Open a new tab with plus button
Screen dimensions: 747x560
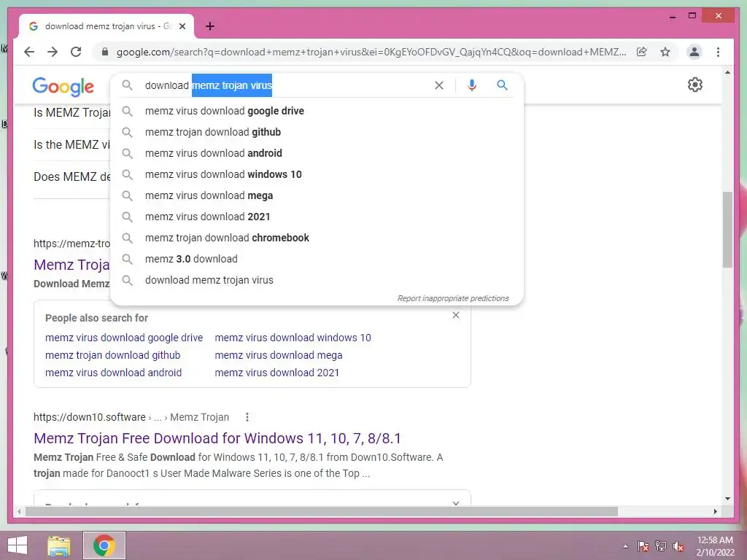tap(210, 26)
